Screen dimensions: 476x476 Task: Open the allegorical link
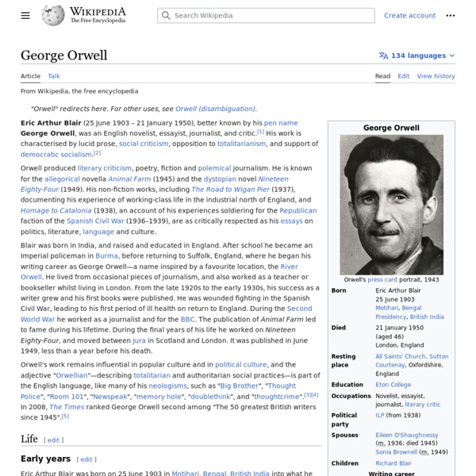(62, 179)
